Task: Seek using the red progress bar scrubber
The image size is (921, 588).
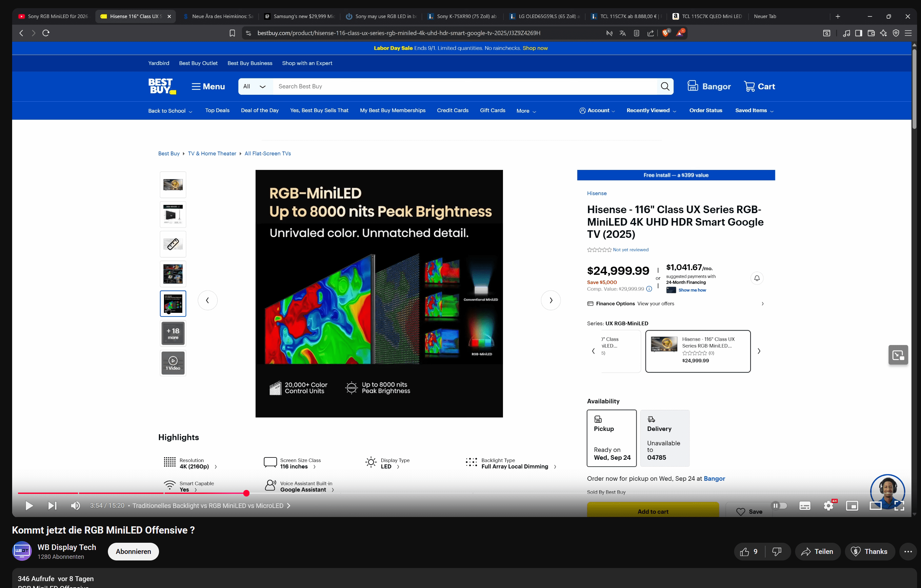Action: click(x=246, y=493)
